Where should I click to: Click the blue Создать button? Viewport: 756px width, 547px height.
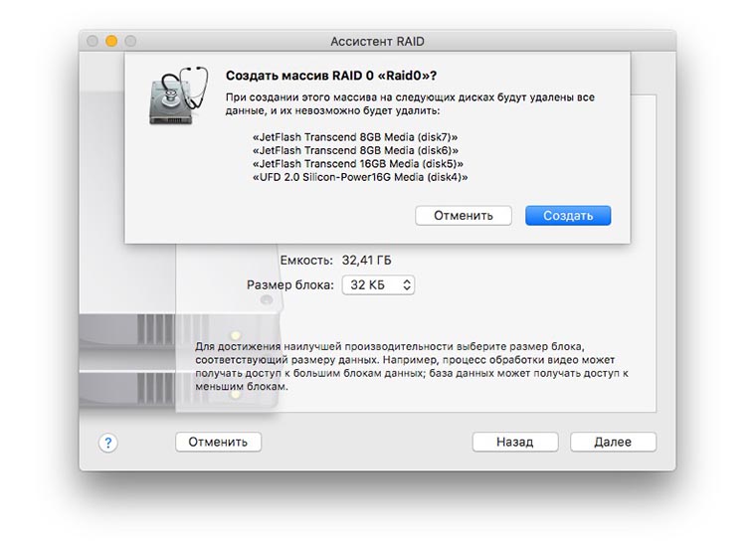567,216
